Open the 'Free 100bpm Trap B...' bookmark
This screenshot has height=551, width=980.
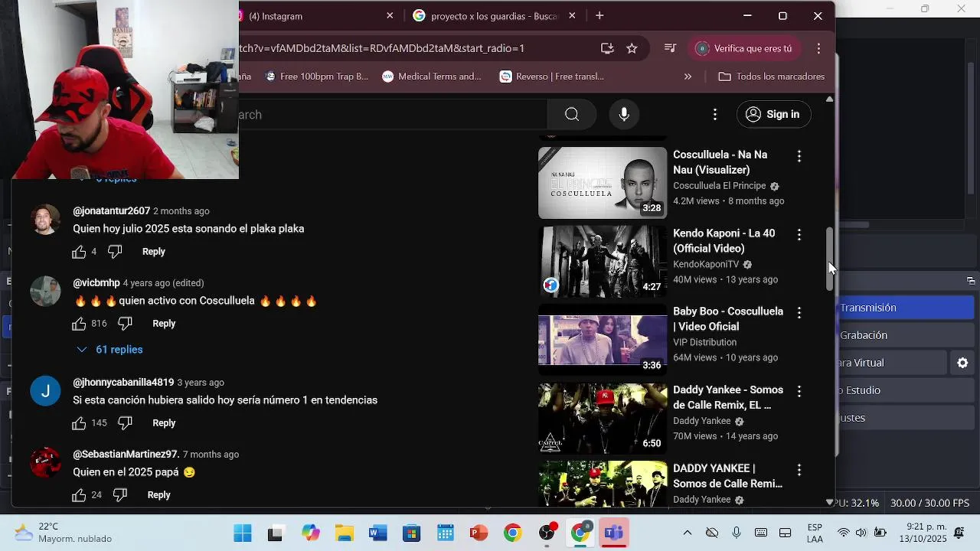coord(317,77)
